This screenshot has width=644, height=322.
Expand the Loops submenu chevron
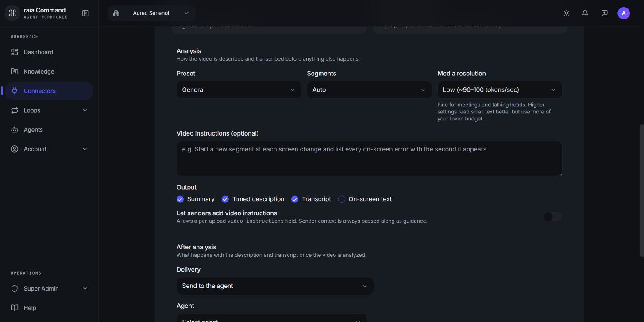click(85, 110)
